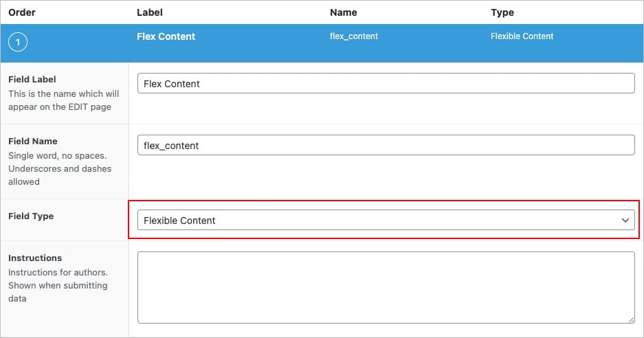Open the Field Type dropdown chevron
Screen dimensions: 644x338
tap(625, 220)
